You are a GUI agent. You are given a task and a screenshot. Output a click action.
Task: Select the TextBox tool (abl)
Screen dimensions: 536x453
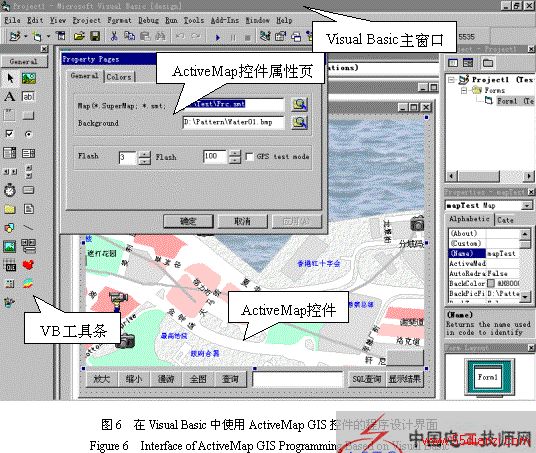[x=28, y=96]
